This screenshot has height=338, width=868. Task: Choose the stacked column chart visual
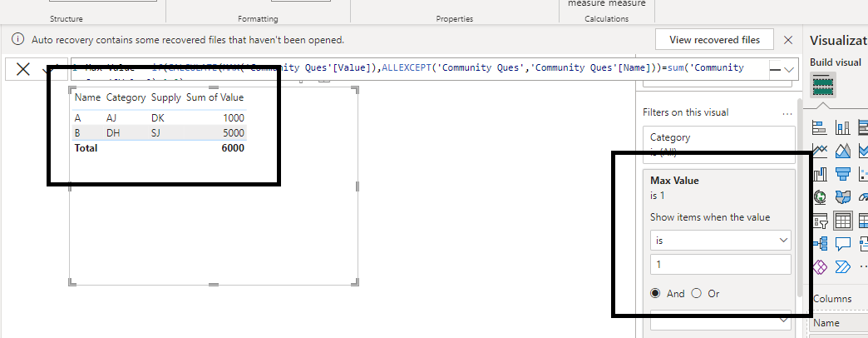842,128
